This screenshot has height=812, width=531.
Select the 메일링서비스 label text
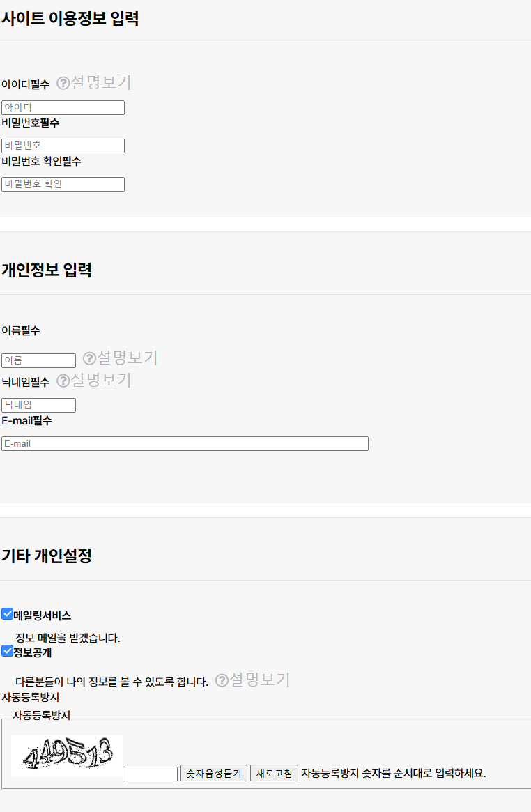pyautogui.click(x=43, y=615)
